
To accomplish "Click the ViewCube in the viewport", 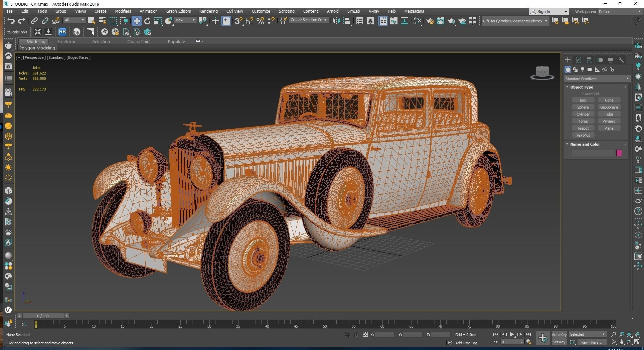I will pos(542,72).
